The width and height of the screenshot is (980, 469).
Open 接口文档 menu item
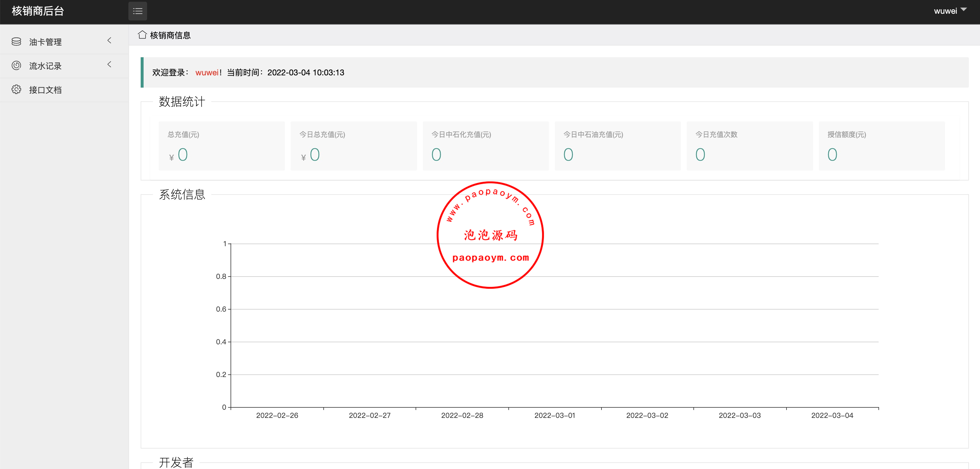[x=45, y=90]
